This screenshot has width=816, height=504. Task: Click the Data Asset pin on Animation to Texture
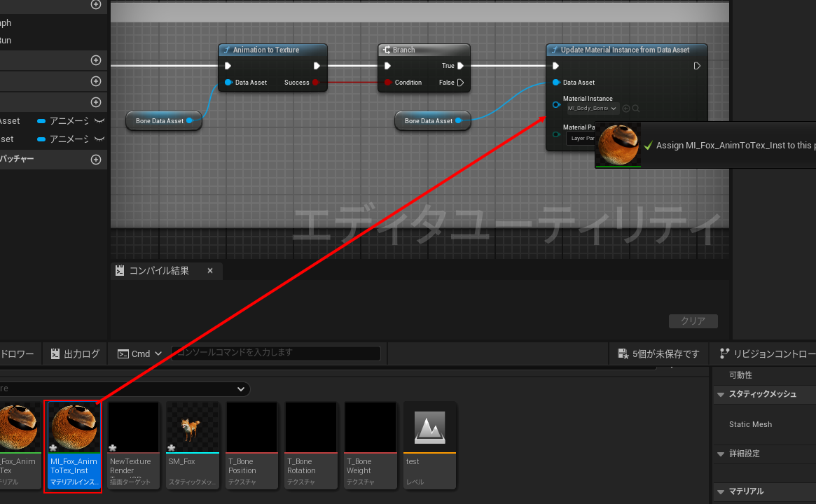coord(228,83)
